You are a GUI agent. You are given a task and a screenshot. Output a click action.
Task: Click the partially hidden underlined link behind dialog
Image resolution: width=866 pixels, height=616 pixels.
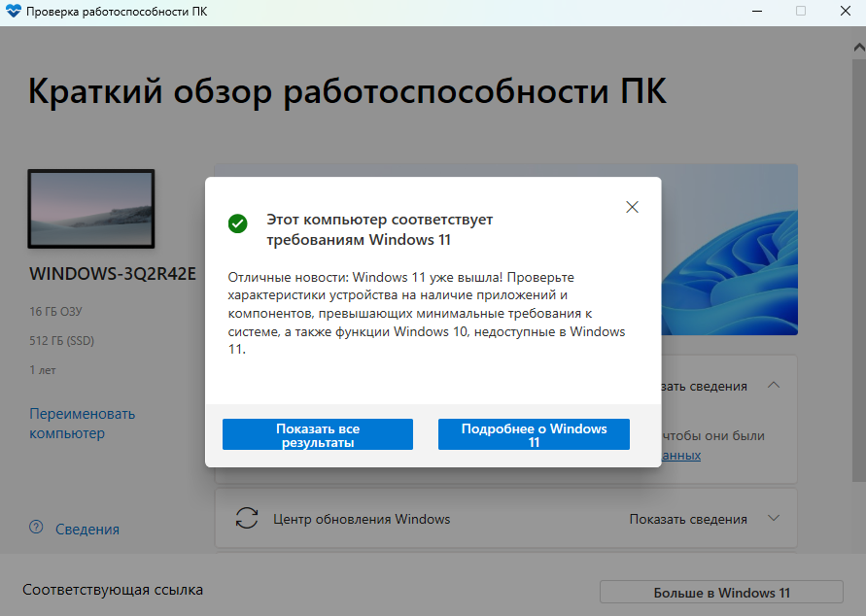click(x=681, y=456)
